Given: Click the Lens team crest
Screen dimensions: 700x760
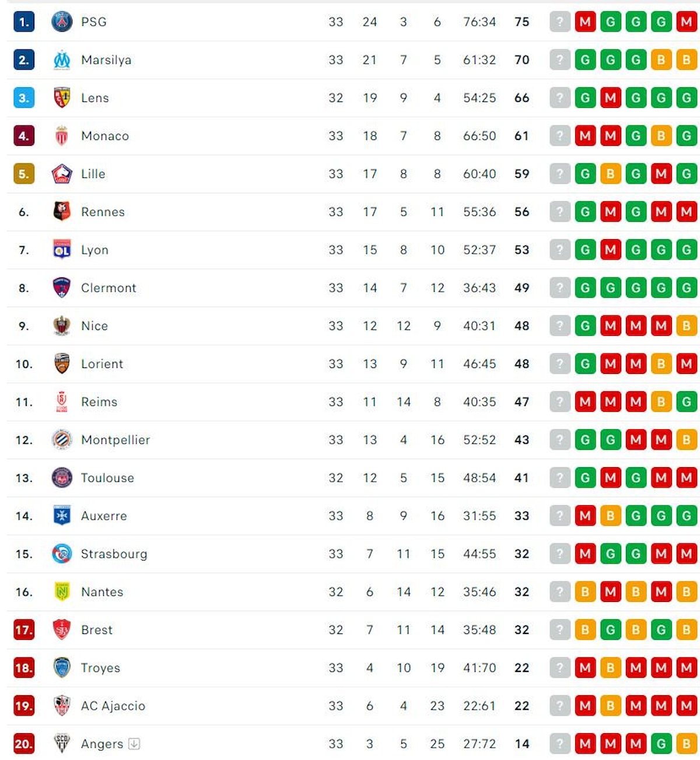Looking at the screenshot, I should (x=62, y=98).
